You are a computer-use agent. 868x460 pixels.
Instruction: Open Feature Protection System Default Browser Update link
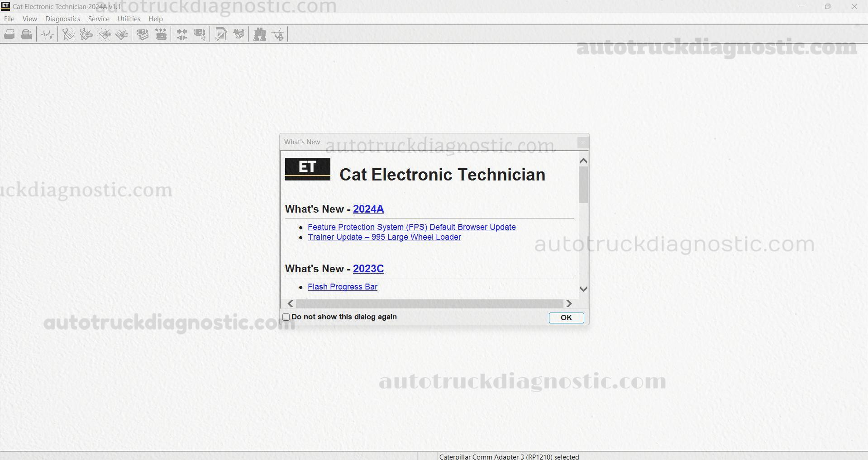pos(411,227)
